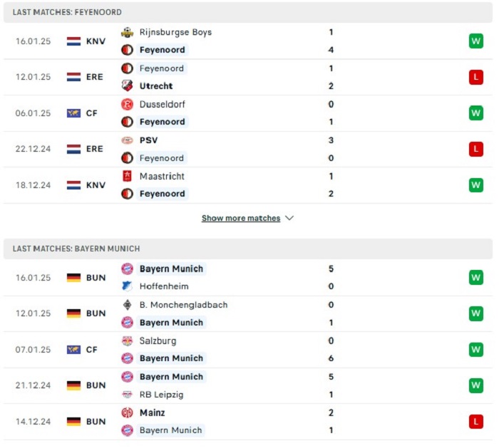Click the red L badge for Mainz match
Viewport: 499px width, 448px height.
click(x=476, y=422)
